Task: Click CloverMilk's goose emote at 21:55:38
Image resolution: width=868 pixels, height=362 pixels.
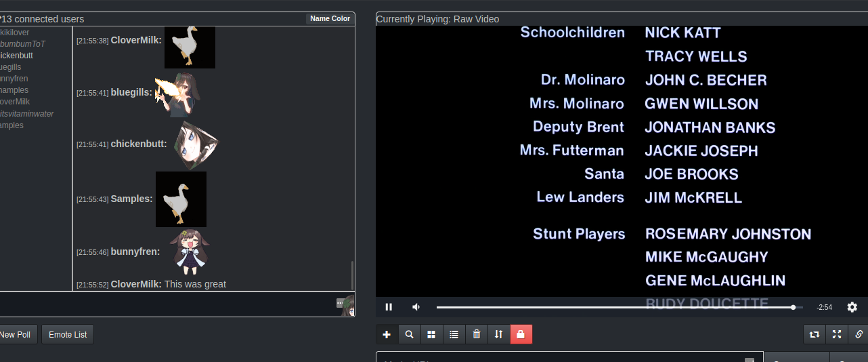Action: point(190,47)
